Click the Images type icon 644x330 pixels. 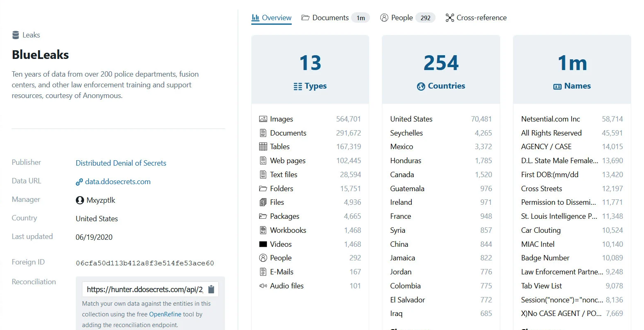263,119
